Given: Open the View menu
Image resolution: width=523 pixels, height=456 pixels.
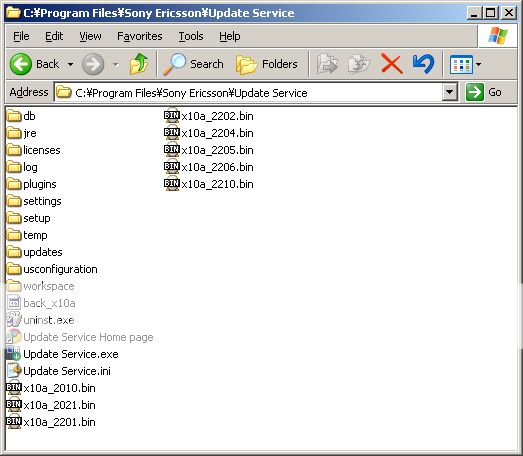Looking at the screenshot, I should (x=90, y=36).
